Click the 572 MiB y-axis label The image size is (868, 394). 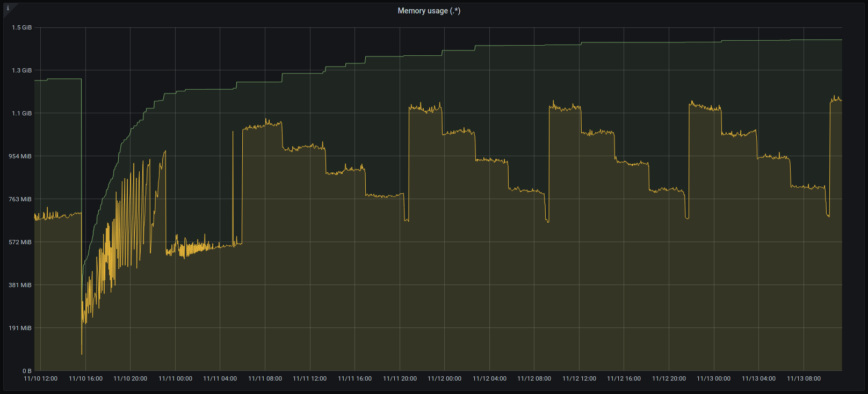coord(20,242)
